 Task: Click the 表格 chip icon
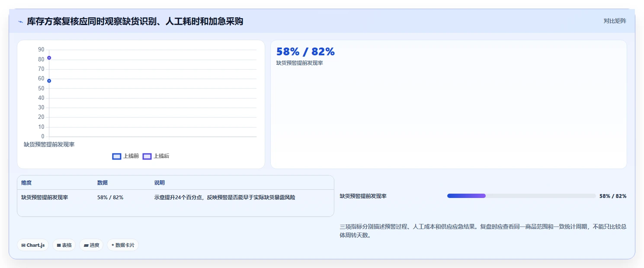click(59, 245)
